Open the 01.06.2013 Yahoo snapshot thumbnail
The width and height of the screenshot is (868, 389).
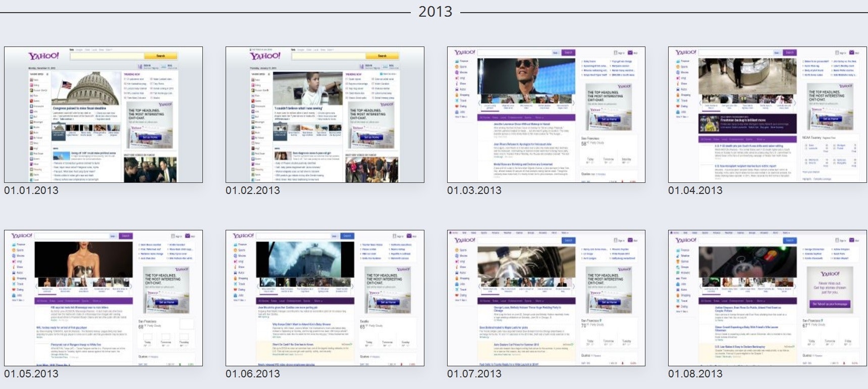point(325,298)
